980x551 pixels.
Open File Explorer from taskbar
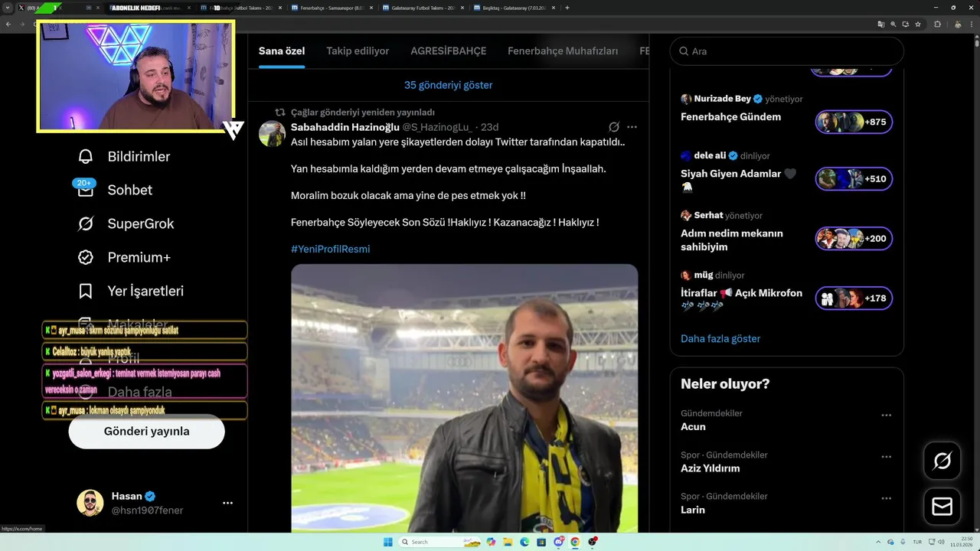click(x=508, y=542)
